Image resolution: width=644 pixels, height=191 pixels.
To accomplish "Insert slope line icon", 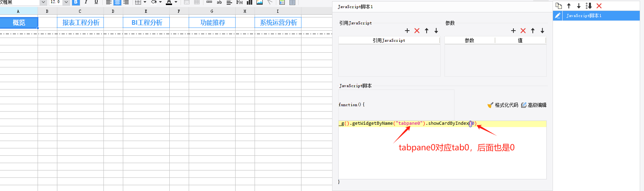I will tap(270, 2).
